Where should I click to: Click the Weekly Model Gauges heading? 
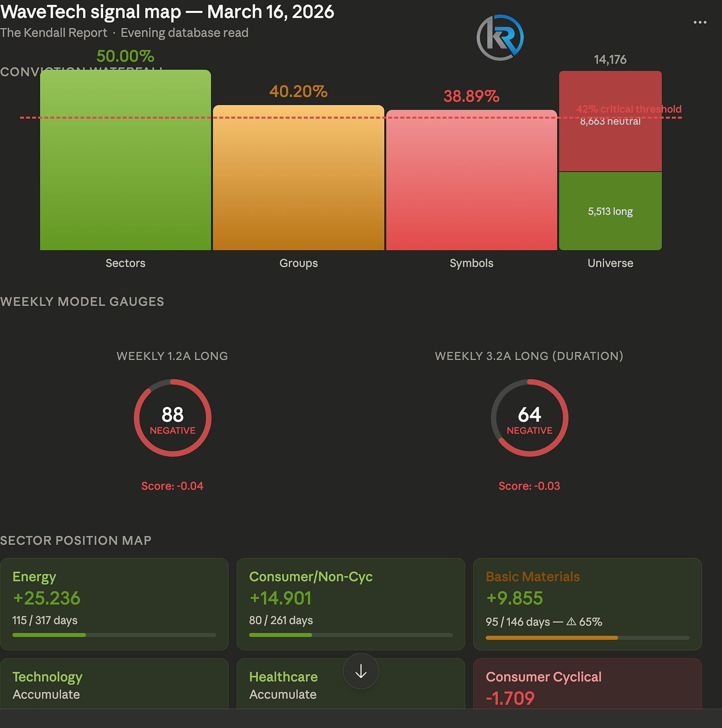click(82, 301)
